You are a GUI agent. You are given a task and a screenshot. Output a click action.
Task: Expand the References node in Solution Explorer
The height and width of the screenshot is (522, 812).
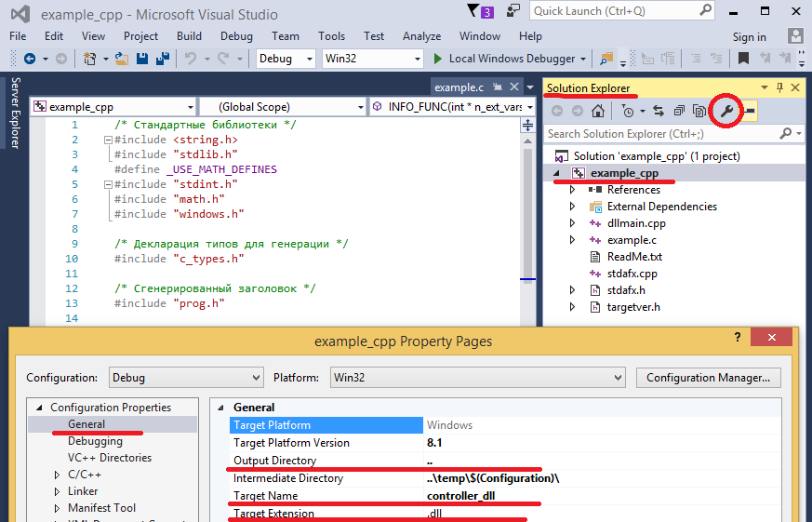coord(573,190)
